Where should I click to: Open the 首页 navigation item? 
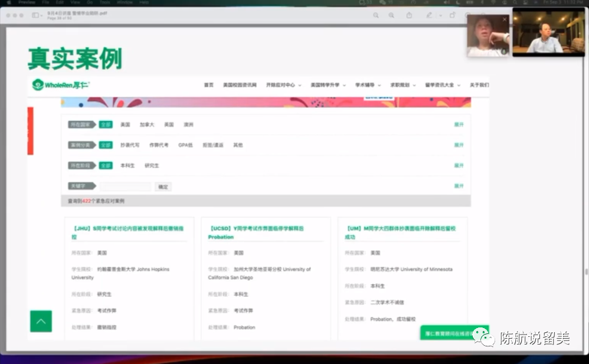click(x=208, y=85)
